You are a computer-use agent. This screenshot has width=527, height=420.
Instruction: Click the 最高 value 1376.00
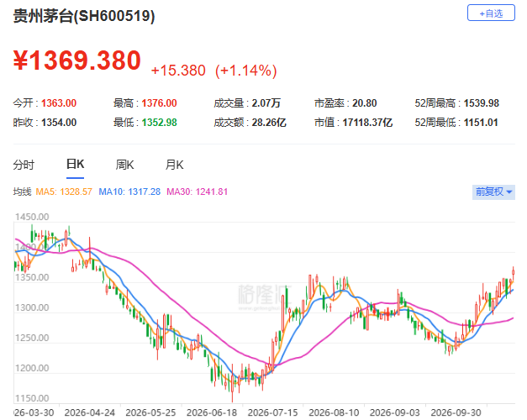(160, 103)
